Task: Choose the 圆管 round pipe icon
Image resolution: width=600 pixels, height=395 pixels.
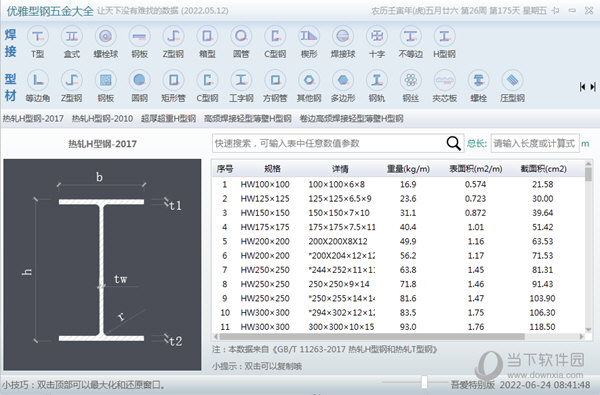Action: click(241, 37)
